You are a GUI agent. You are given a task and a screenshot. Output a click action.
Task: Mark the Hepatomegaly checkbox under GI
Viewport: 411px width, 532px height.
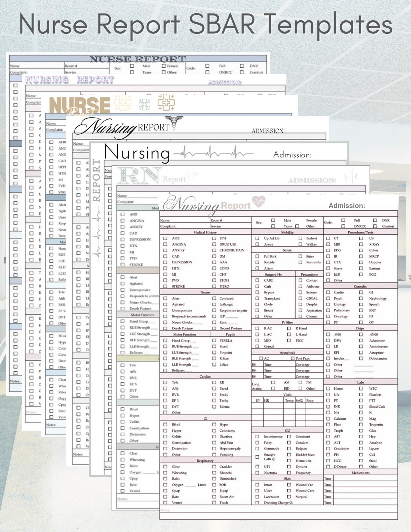[214, 448]
